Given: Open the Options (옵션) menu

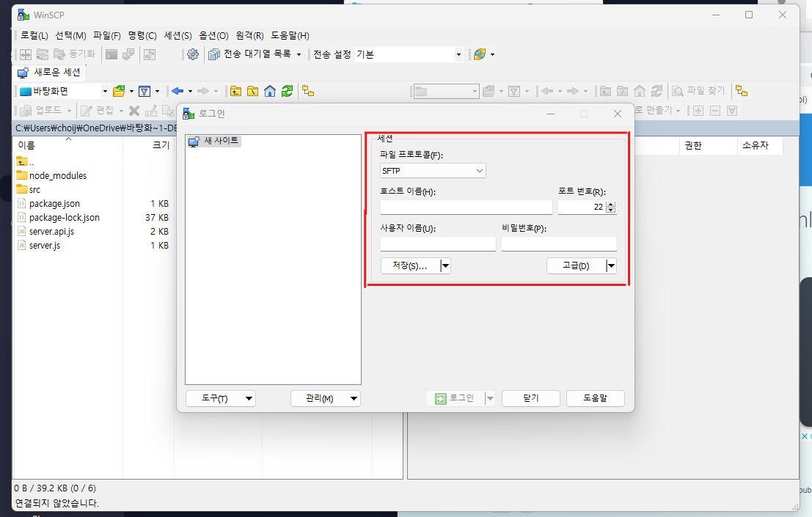Looking at the screenshot, I should 214,36.
